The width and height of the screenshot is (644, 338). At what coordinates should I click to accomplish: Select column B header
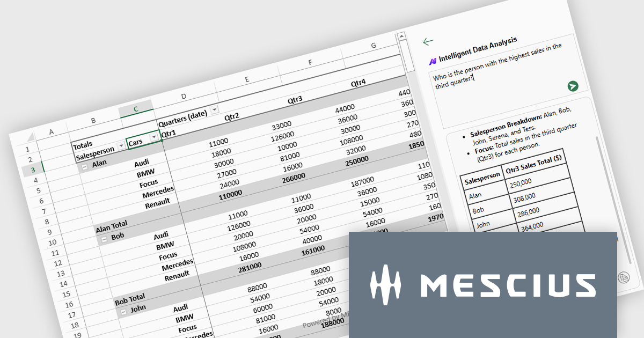tap(93, 121)
